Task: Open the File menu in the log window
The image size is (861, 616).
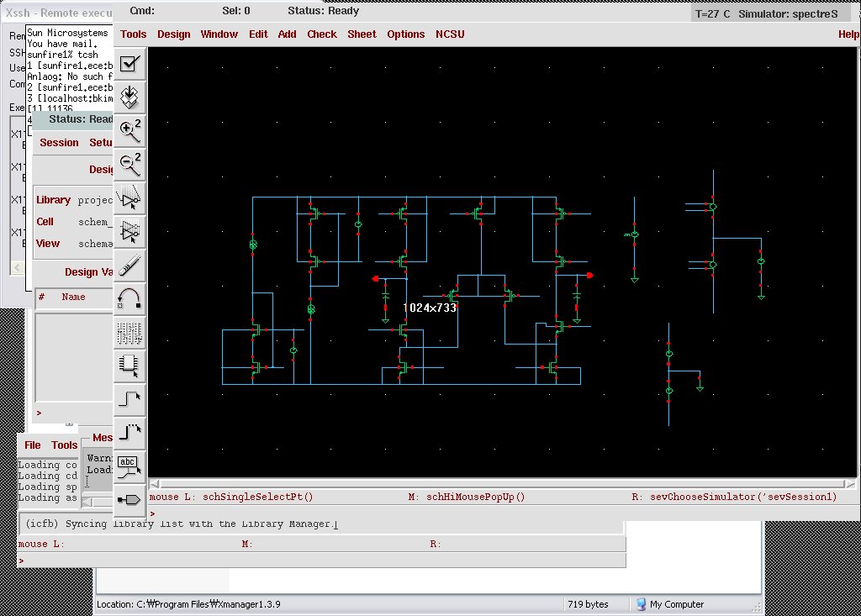Action: pyautogui.click(x=32, y=445)
